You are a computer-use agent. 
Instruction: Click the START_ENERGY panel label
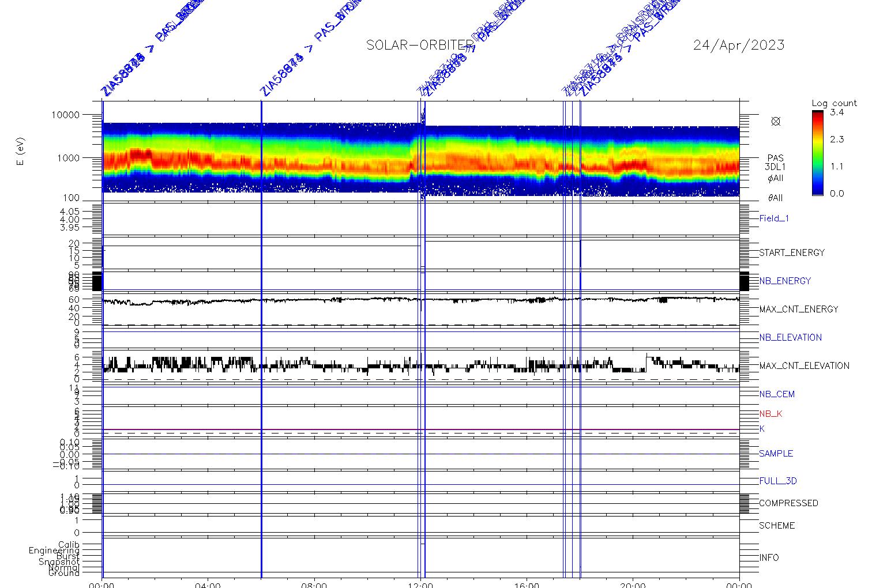792,252
